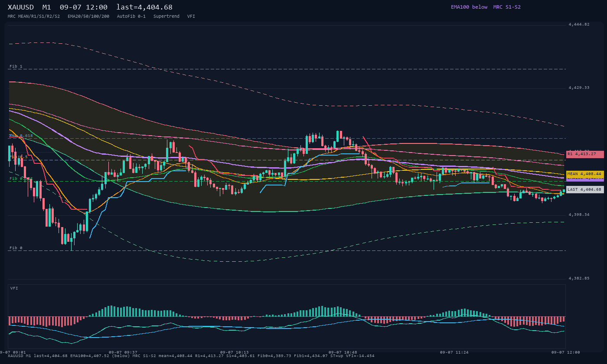This screenshot has height=364, width=607.
Task: Click the '09-07 11:24' time axis label
Action: (x=454, y=352)
